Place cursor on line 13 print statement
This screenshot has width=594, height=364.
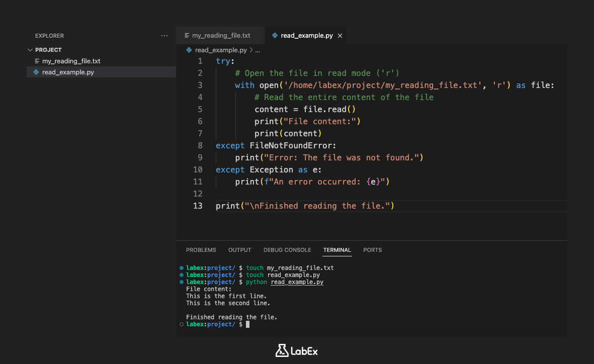(305, 206)
